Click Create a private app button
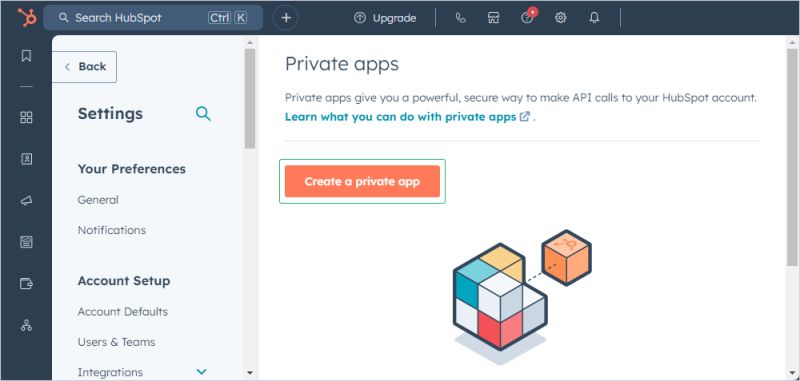 coord(362,181)
